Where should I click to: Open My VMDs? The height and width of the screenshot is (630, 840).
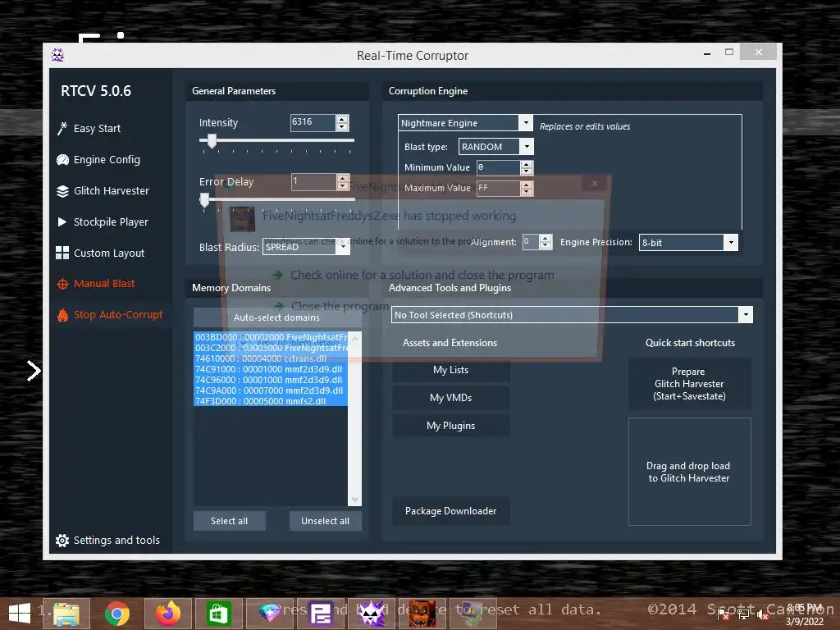click(x=451, y=398)
